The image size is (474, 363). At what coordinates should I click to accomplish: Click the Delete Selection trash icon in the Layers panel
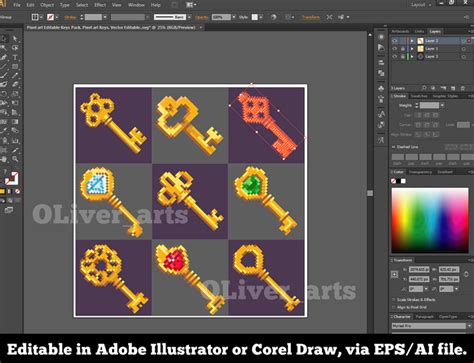[463, 88]
